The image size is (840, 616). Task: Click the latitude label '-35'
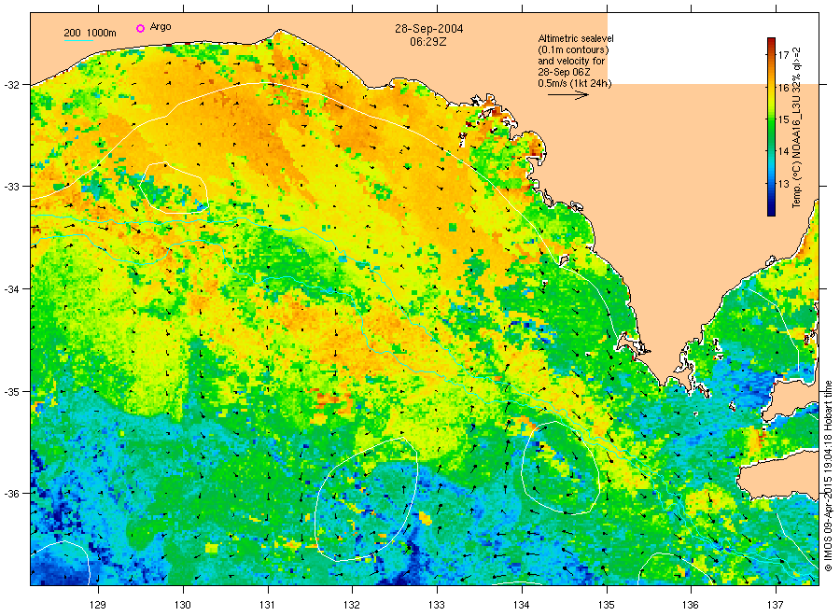tap(12, 392)
